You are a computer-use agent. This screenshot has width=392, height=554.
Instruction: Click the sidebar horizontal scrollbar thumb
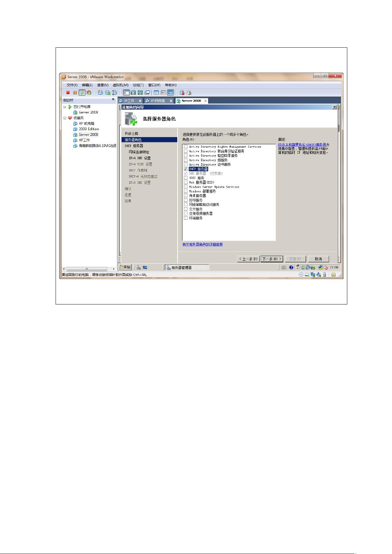coord(87,269)
